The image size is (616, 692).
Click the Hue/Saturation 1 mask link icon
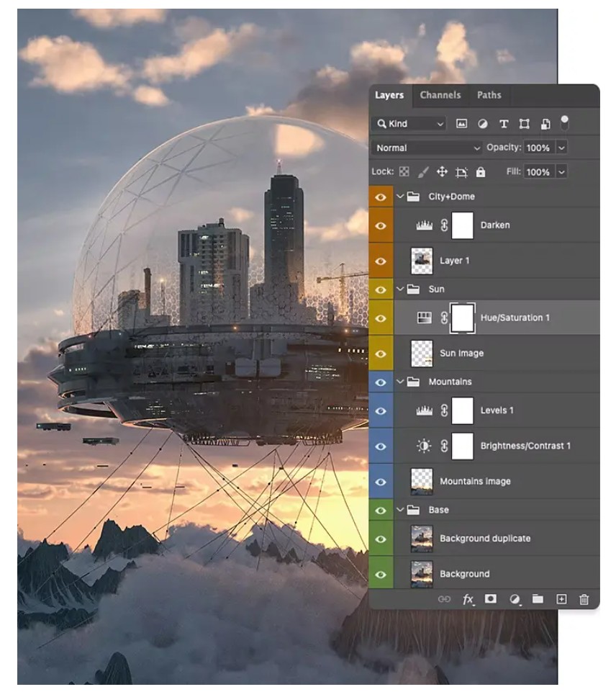click(x=444, y=318)
